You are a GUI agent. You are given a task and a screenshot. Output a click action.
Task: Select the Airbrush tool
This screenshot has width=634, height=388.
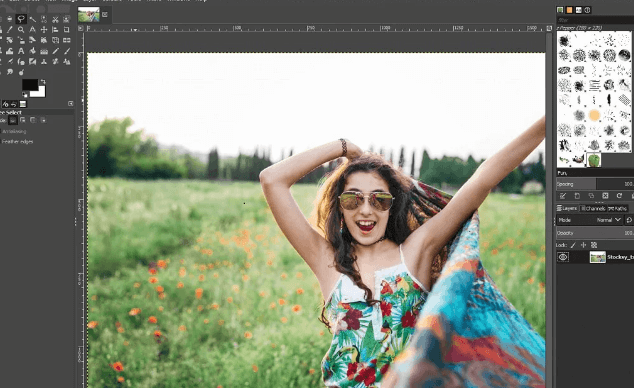coord(10,61)
